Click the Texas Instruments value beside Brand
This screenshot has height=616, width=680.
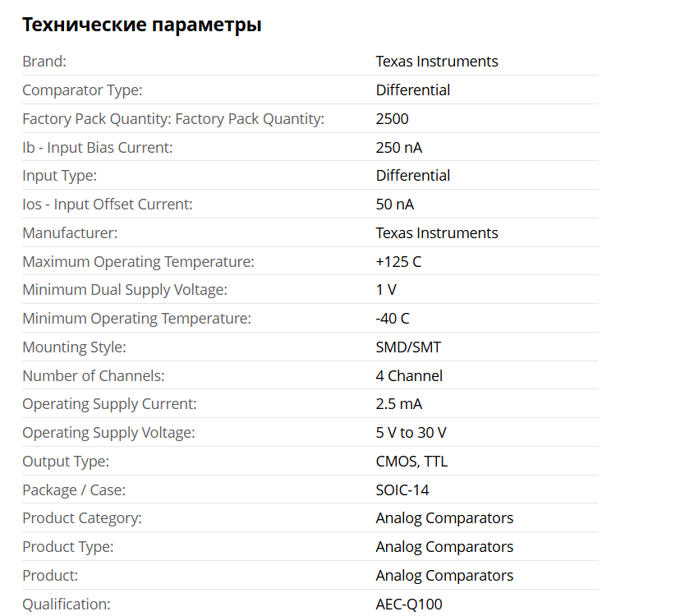(437, 62)
